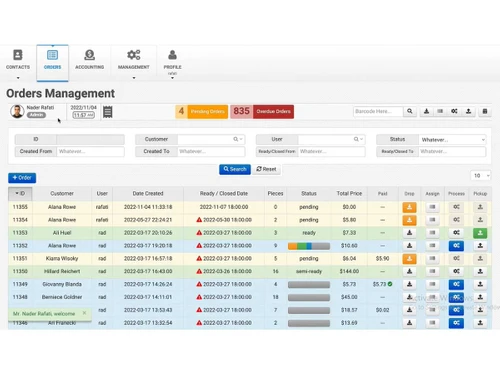Click blue Process icon for order 11352

[456, 246]
